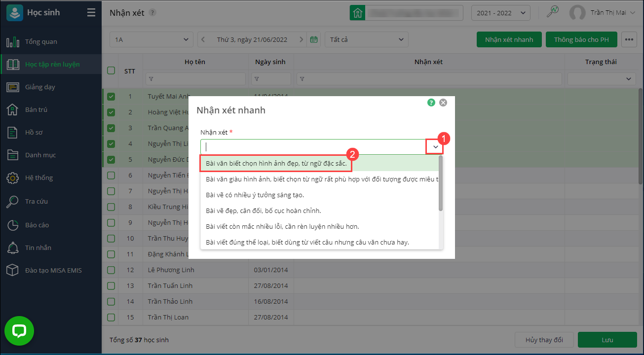
Task: Go to previous day arrow
Action: (x=203, y=39)
